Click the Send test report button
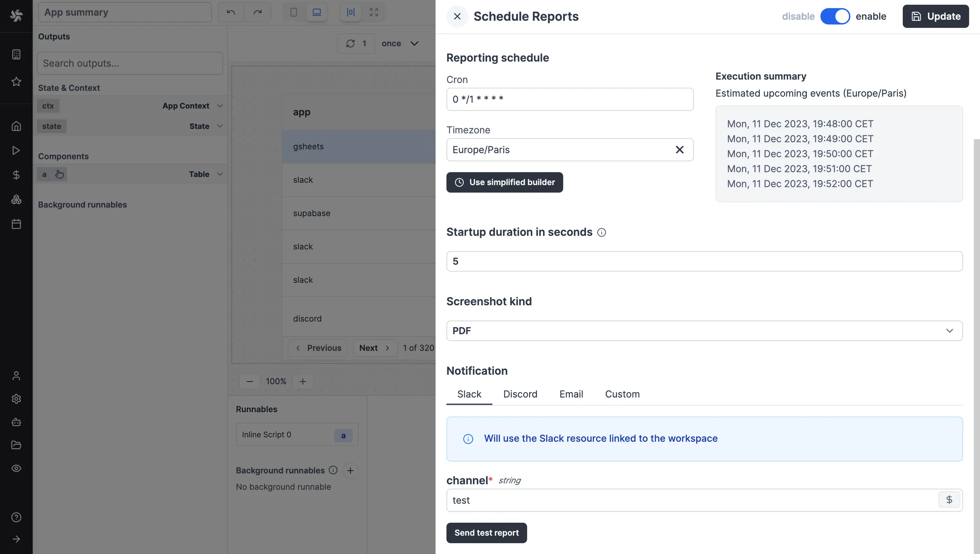The width and height of the screenshot is (980, 554). (x=486, y=532)
